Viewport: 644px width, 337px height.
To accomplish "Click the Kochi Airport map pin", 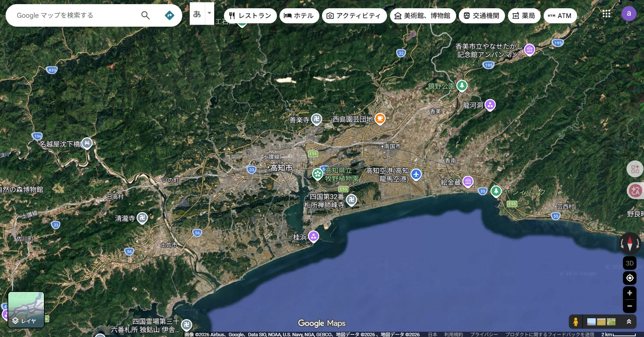I will coord(416,174).
